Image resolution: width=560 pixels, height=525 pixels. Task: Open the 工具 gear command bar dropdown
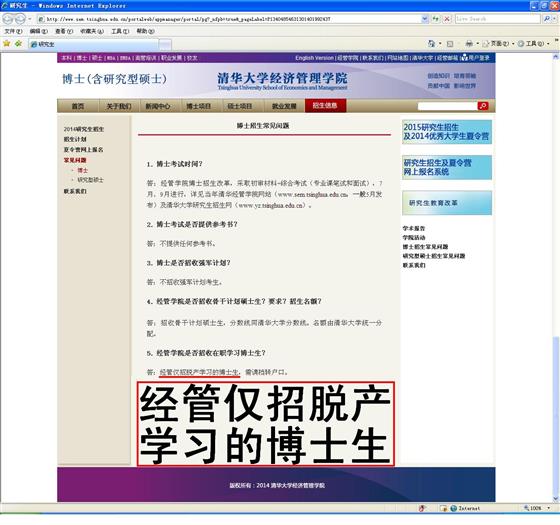coord(533,44)
